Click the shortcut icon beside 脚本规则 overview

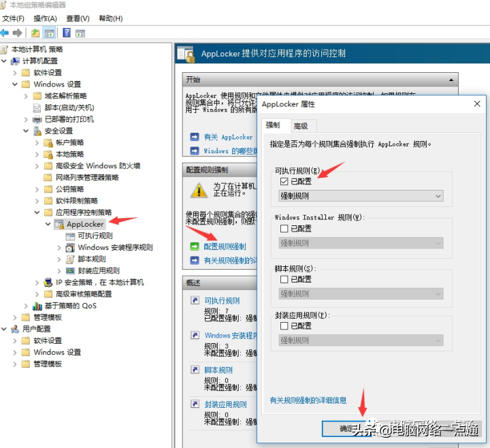tap(195, 370)
